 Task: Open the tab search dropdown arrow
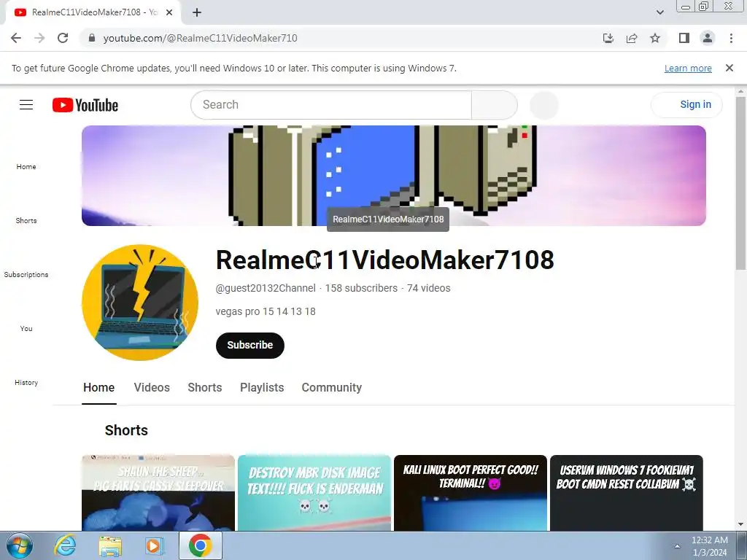tap(659, 12)
